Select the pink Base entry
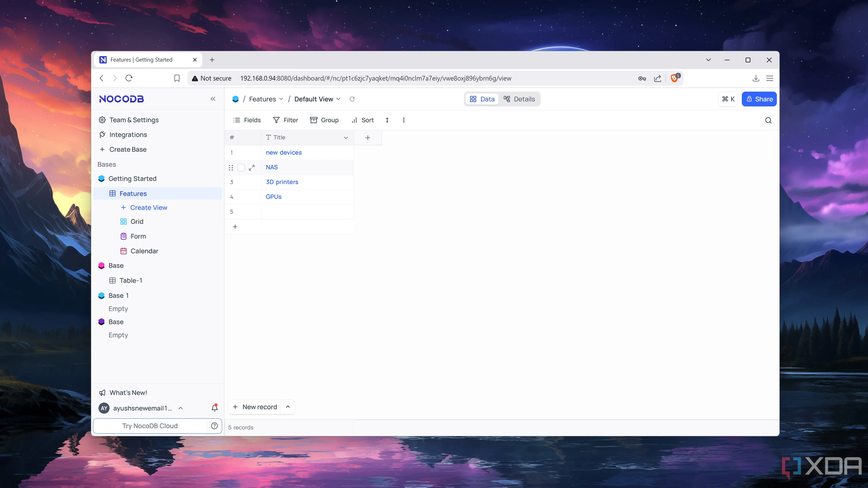The image size is (868, 488). (x=111, y=265)
